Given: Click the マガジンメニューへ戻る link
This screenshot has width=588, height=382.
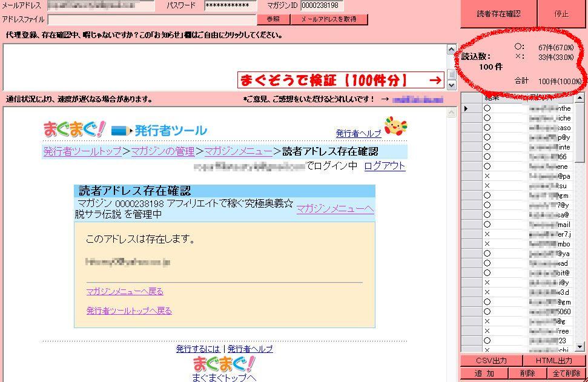Looking at the screenshot, I should point(125,291).
